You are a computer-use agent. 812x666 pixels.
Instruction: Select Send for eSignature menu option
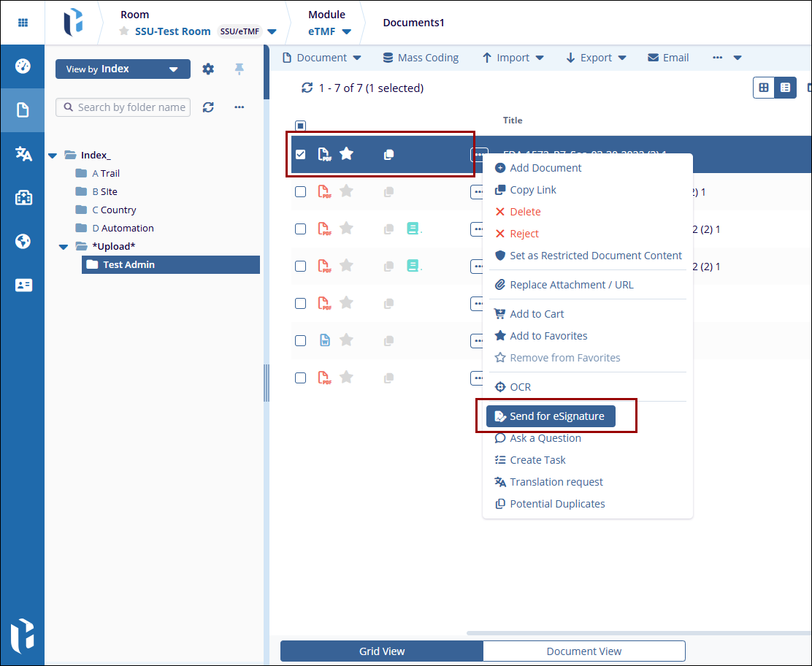(x=551, y=416)
